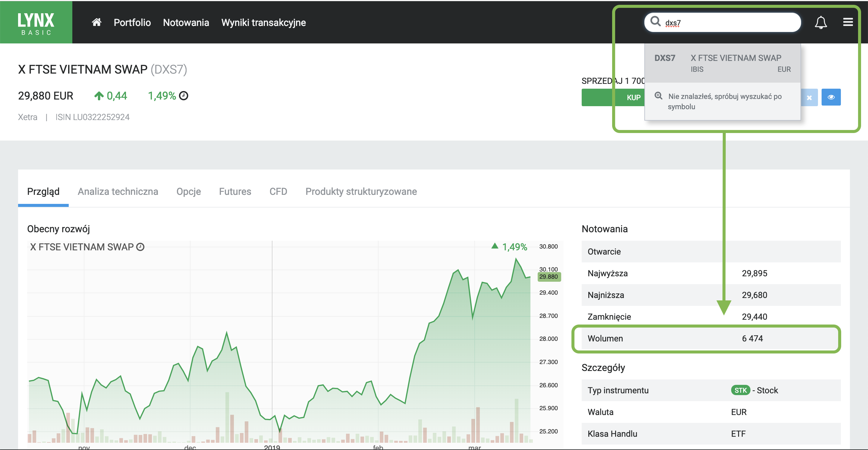Open the Opcje tab

coord(188,192)
